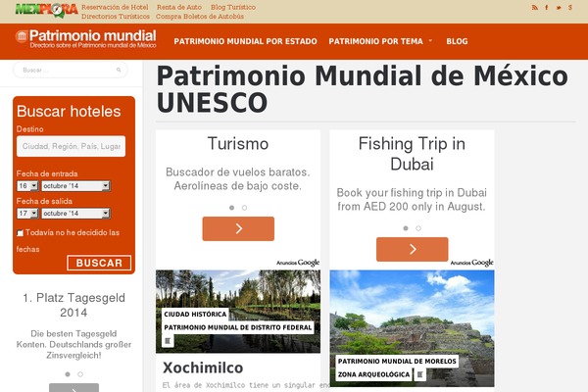Select first pagination dot in Turismo ad
This screenshot has width=588, height=392.
[x=231, y=208]
